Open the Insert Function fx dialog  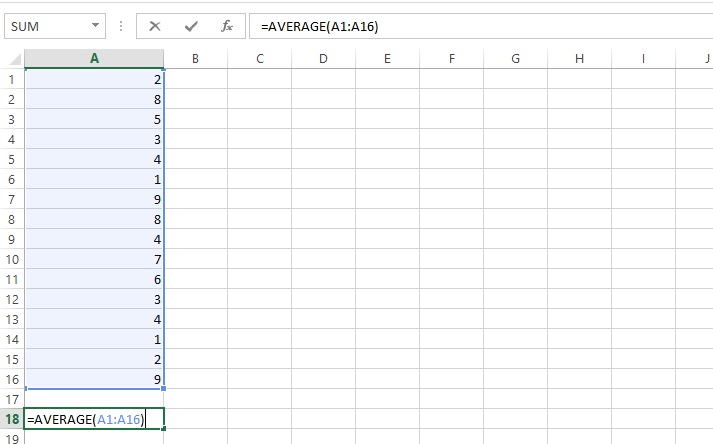227,26
